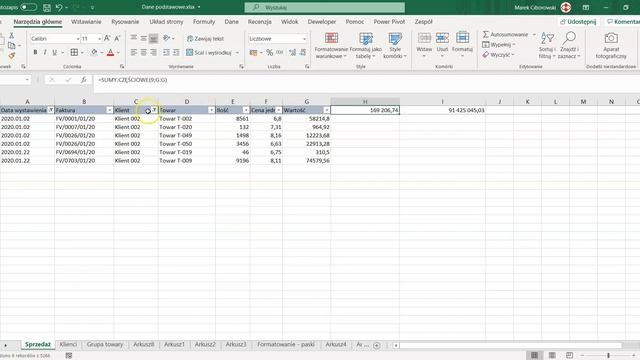The width and height of the screenshot is (640, 360).
Task: Open Ribbon display options icon
Action: coord(586,7)
